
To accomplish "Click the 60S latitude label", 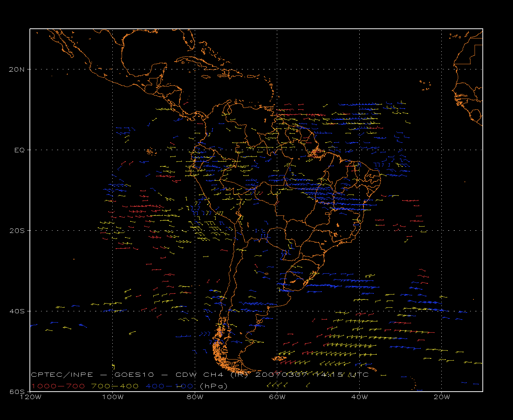I will [16, 392].
